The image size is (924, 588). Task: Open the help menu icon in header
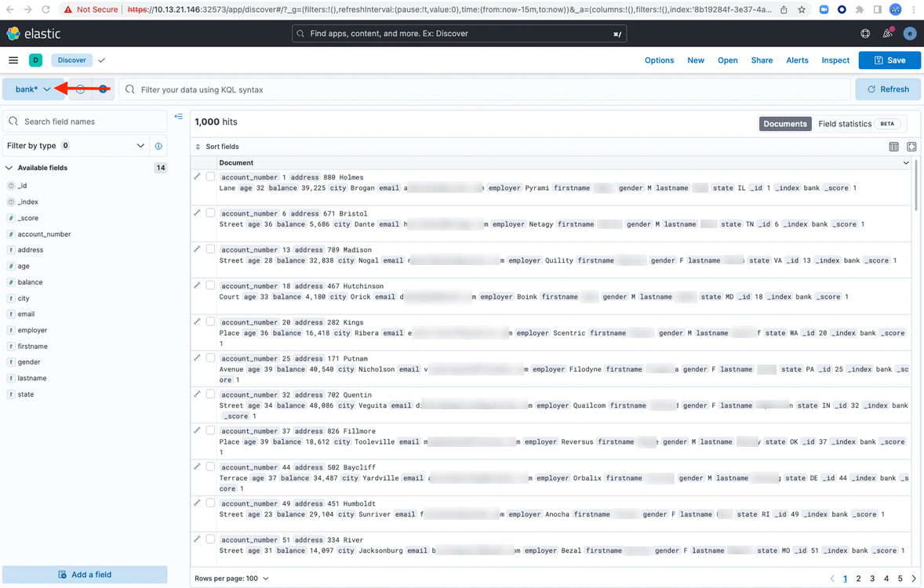tap(865, 34)
